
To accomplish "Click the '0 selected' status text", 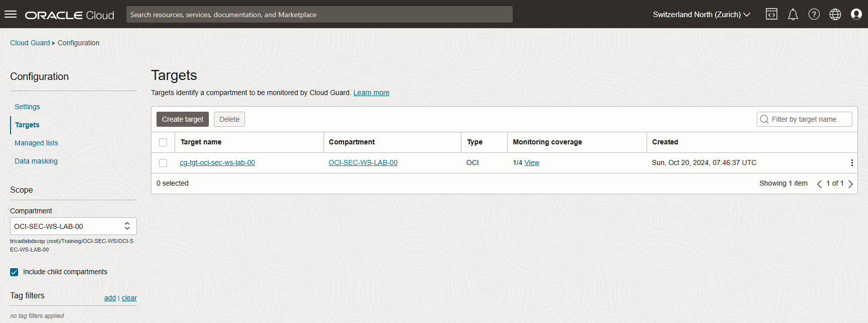I will tap(173, 183).
